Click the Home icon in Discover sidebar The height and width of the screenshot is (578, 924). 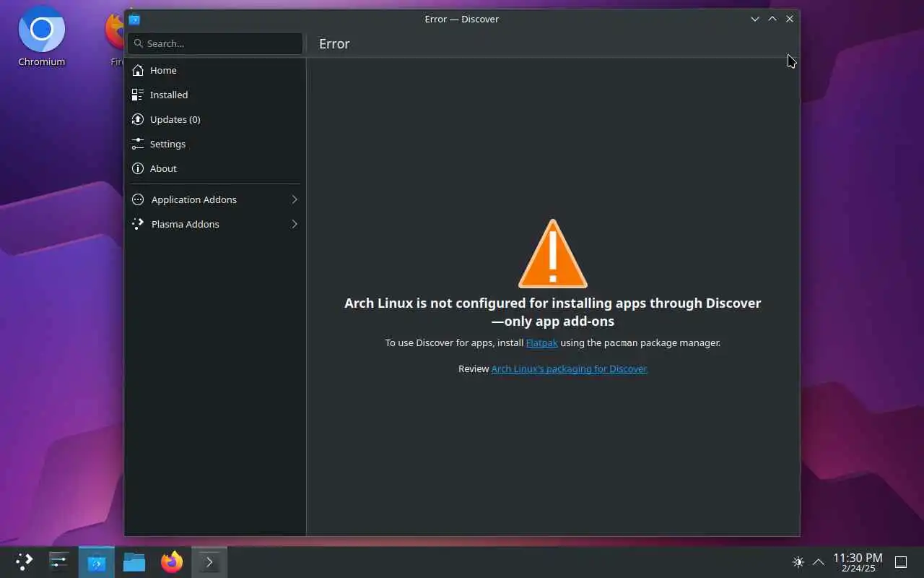(138, 70)
